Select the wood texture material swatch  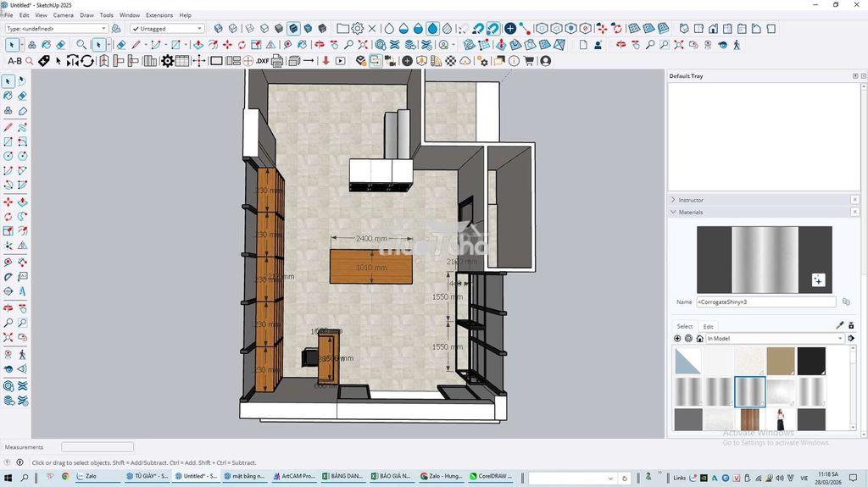coord(750,419)
